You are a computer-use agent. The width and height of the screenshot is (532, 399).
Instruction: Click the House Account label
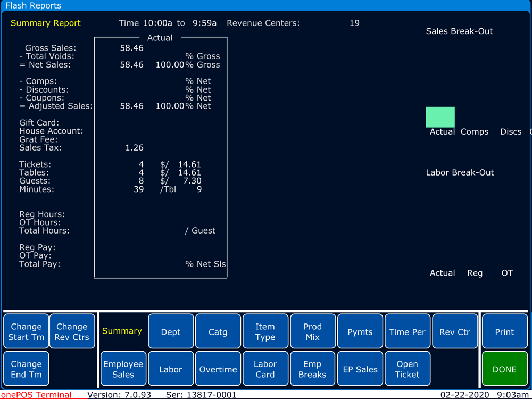pyautogui.click(x=51, y=131)
